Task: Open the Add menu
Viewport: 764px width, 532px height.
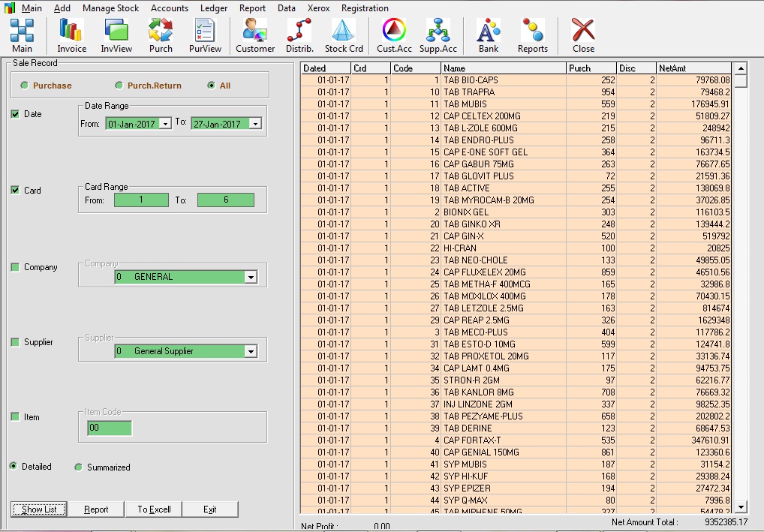Action: pos(62,8)
